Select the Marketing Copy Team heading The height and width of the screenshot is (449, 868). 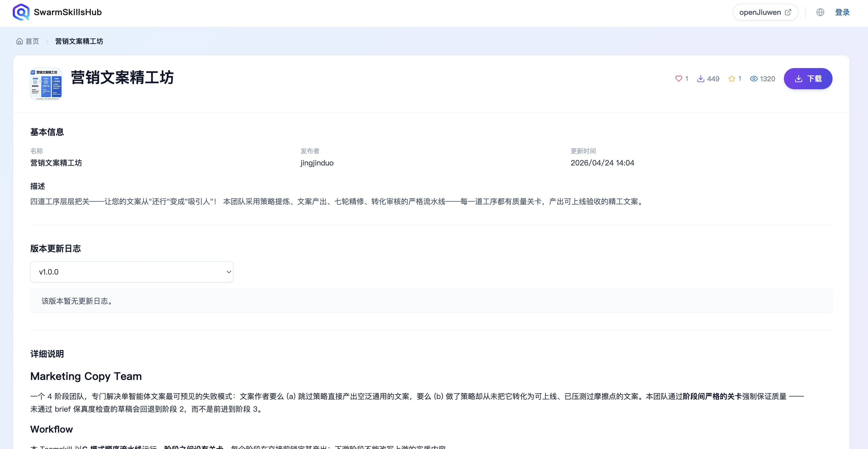click(x=86, y=376)
